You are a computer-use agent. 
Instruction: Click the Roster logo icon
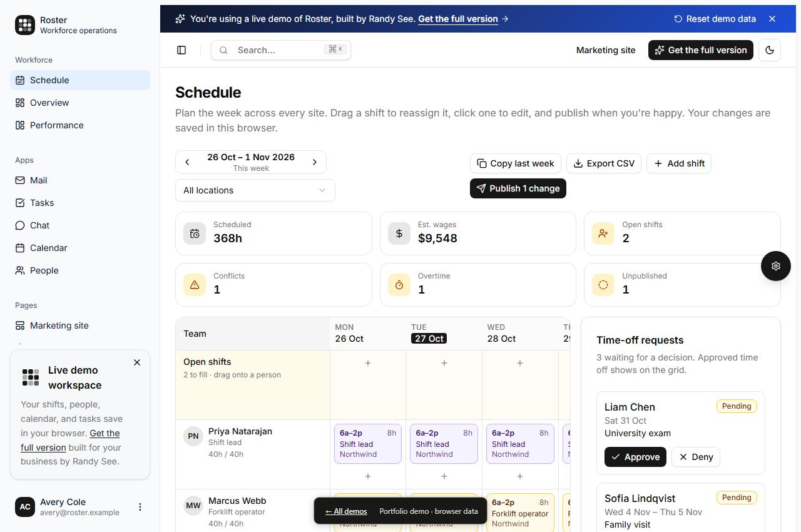click(25, 25)
